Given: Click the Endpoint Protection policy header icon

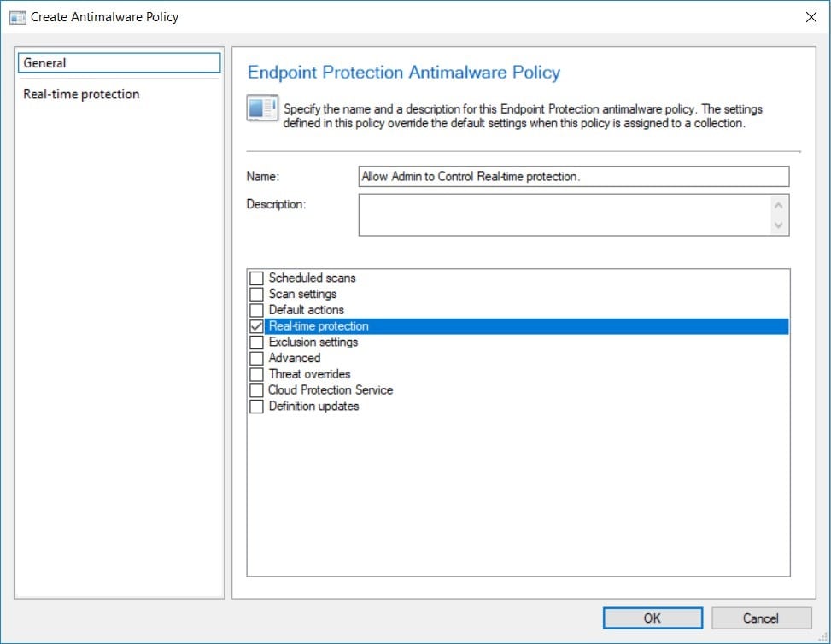Looking at the screenshot, I should [x=262, y=108].
